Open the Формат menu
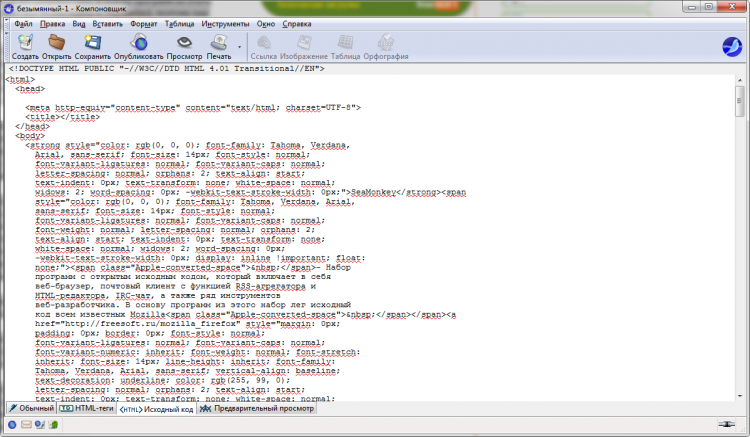The width and height of the screenshot is (750, 437). (x=143, y=24)
